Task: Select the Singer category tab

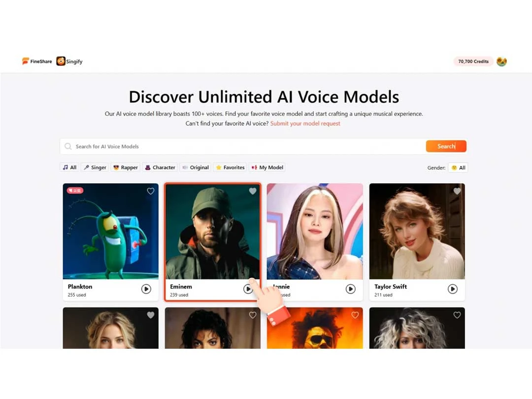Action: click(95, 167)
